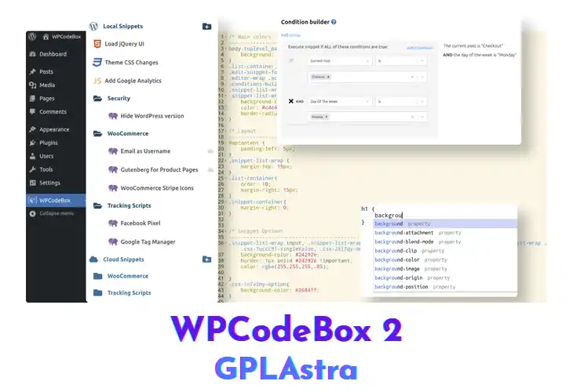Clear all values in the Checkout field

point(412,77)
